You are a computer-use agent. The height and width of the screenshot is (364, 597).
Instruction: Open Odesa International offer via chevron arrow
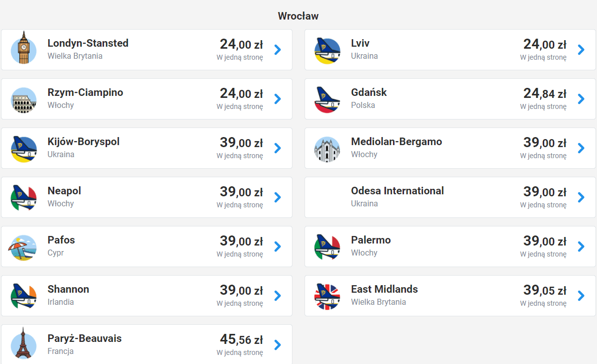[x=581, y=197]
